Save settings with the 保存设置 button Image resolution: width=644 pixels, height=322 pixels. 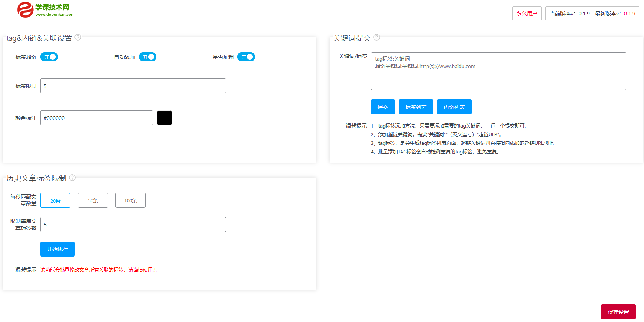(x=618, y=312)
